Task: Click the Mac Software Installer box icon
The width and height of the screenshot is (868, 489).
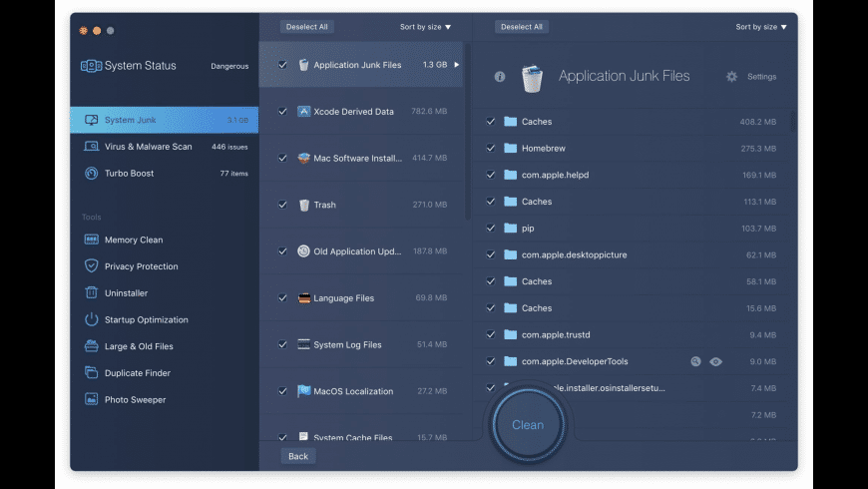Action: click(303, 158)
